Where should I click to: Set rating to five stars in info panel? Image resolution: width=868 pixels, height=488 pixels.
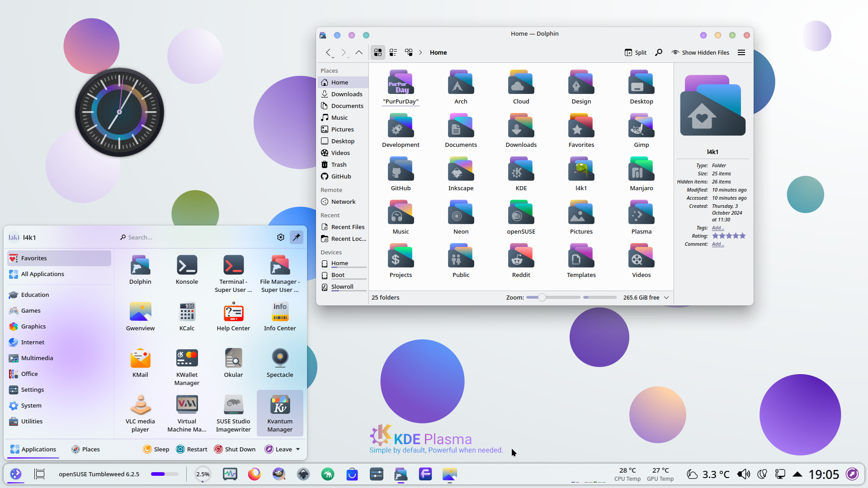(x=743, y=236)
